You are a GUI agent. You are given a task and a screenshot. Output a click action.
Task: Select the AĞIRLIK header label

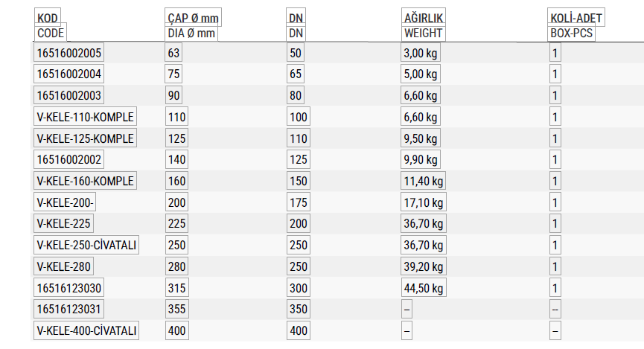point(424,18)
